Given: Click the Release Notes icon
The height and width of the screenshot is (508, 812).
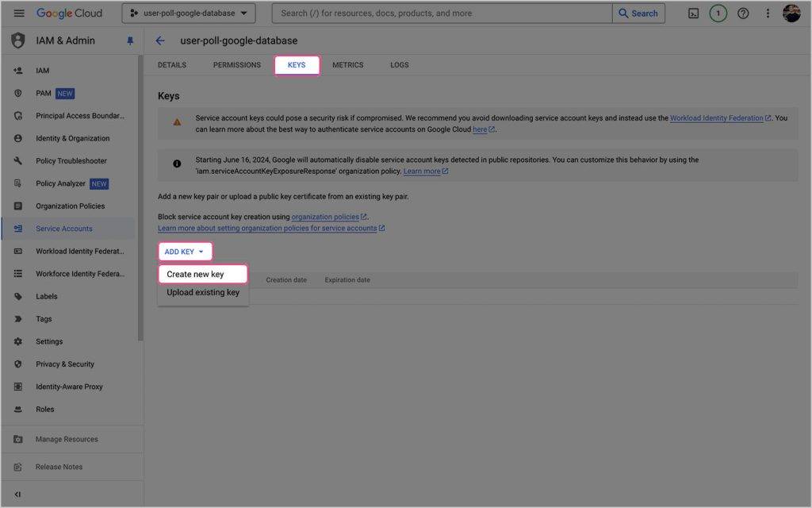Looking at the screenshot, I should 18,467.
